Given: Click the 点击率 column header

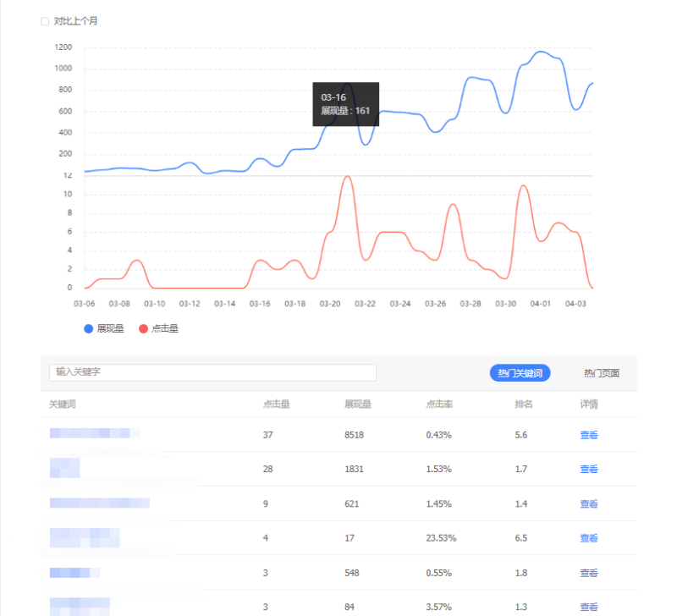Looking at the screenshot, I should [x=438, y=404].
